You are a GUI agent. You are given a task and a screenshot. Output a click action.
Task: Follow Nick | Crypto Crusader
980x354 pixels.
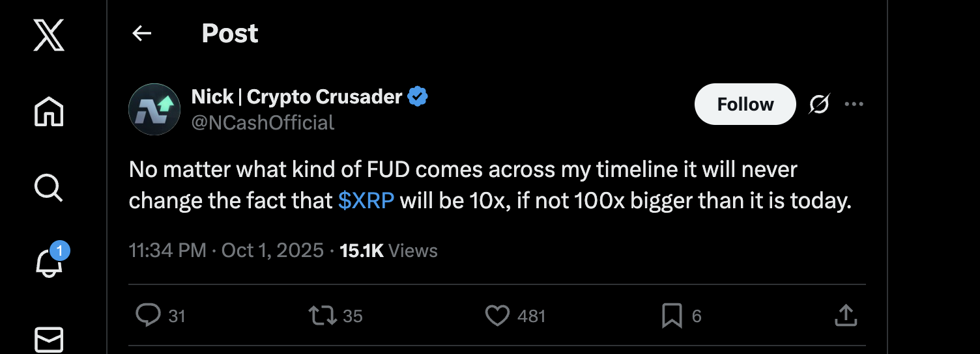coord(745,104)
